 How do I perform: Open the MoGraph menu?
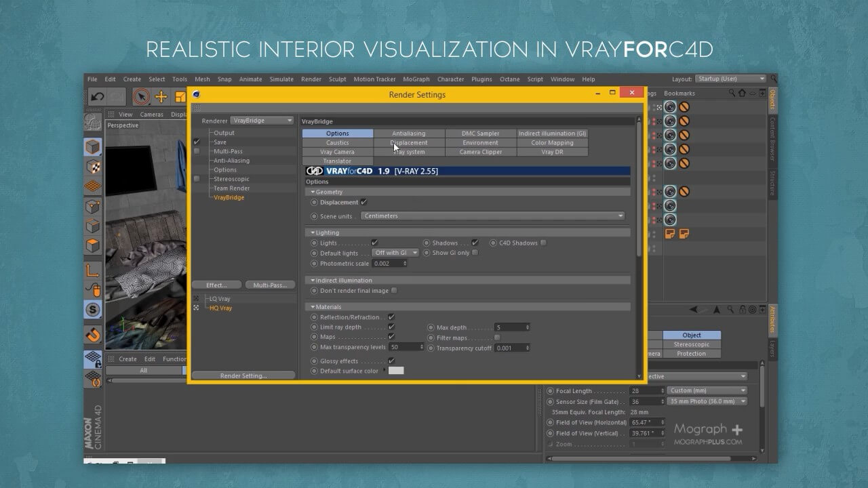[x=416, y=79]
